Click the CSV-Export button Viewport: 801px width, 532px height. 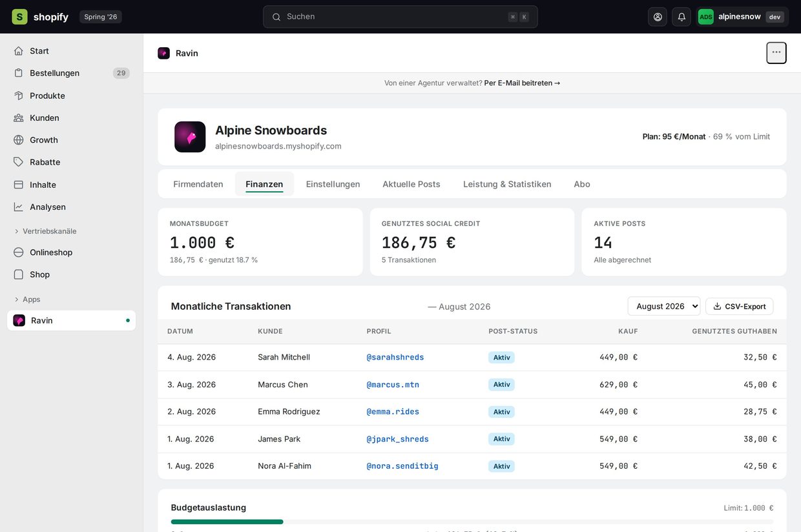pyautogui.click(x=739, y=306)
